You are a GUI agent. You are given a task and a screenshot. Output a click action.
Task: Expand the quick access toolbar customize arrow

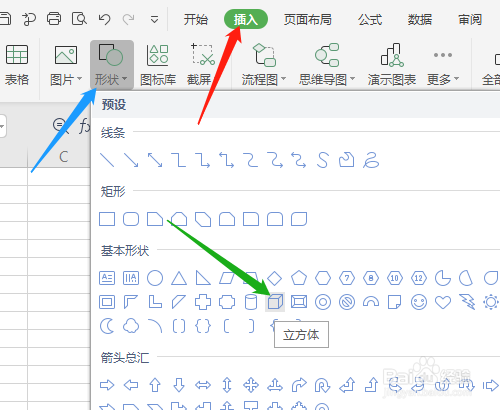click(154, 20)
